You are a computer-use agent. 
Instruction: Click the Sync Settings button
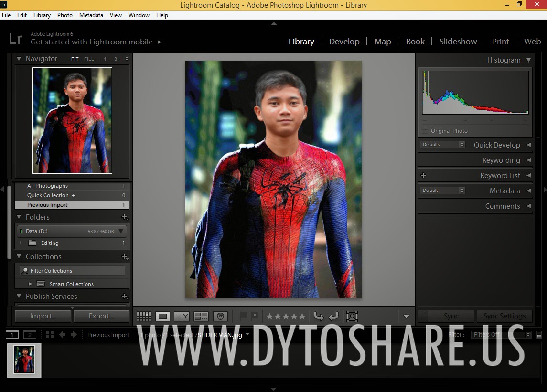pyautogui.click(x=504, y=316)
